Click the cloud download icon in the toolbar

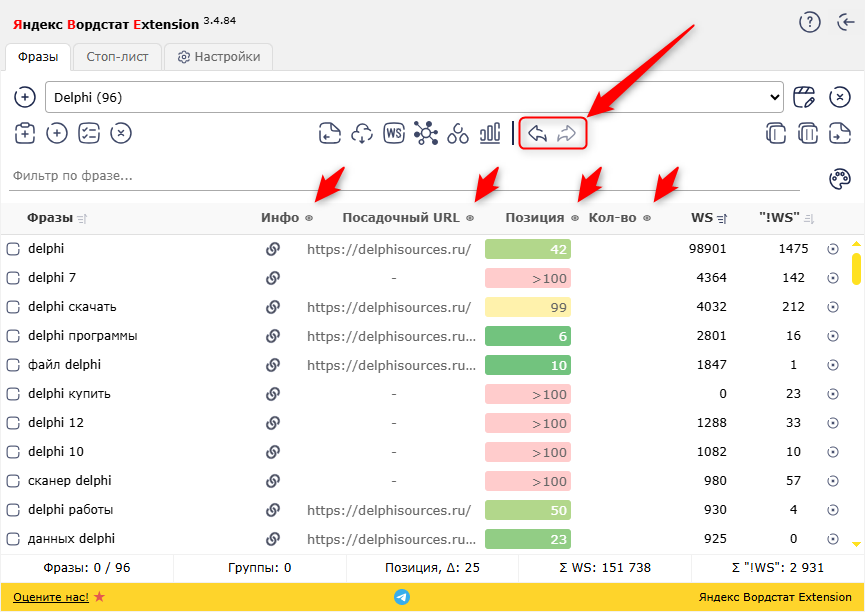[x=362, y=133]
